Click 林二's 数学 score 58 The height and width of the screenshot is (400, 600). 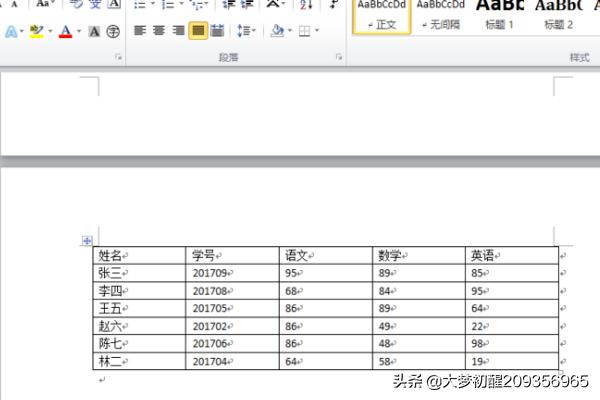click(419, 361)
